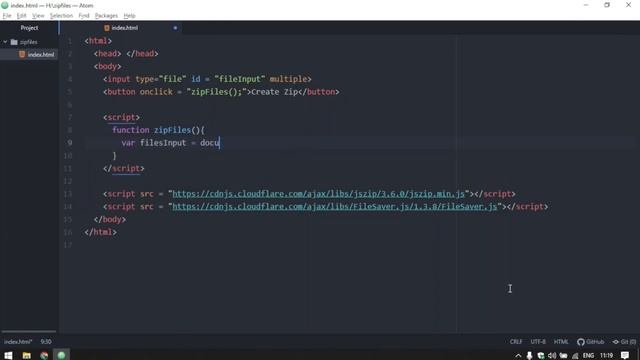Show hidden system tray icons
The height and width of the screenshot is (360, 640).
(x=518, y=356)
